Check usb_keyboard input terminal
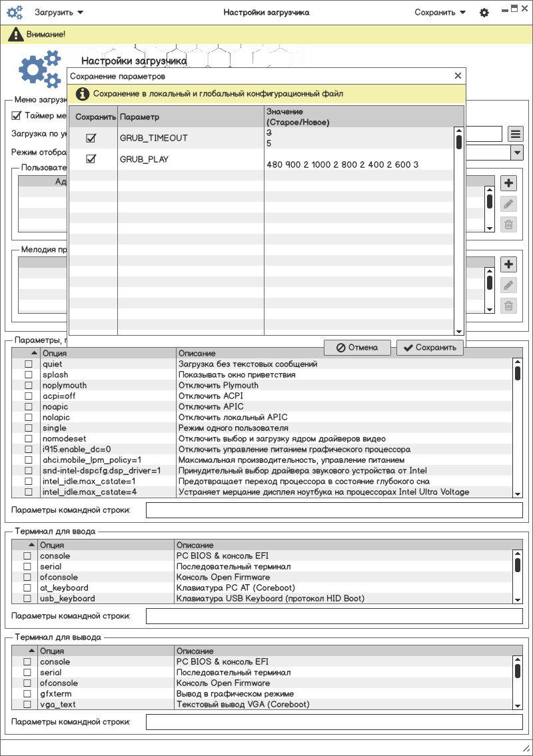The image size is (533, 756). (x=27, y=598)
